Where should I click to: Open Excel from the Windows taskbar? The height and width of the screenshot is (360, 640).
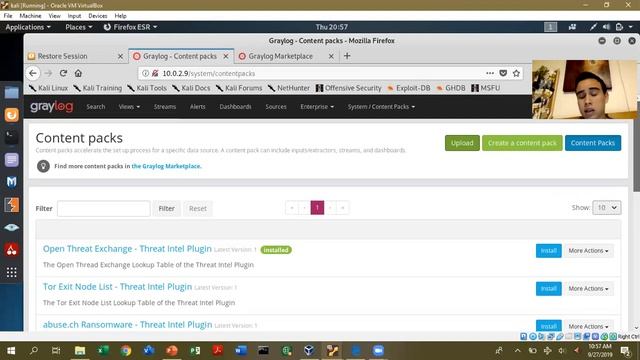pos(103,351)
